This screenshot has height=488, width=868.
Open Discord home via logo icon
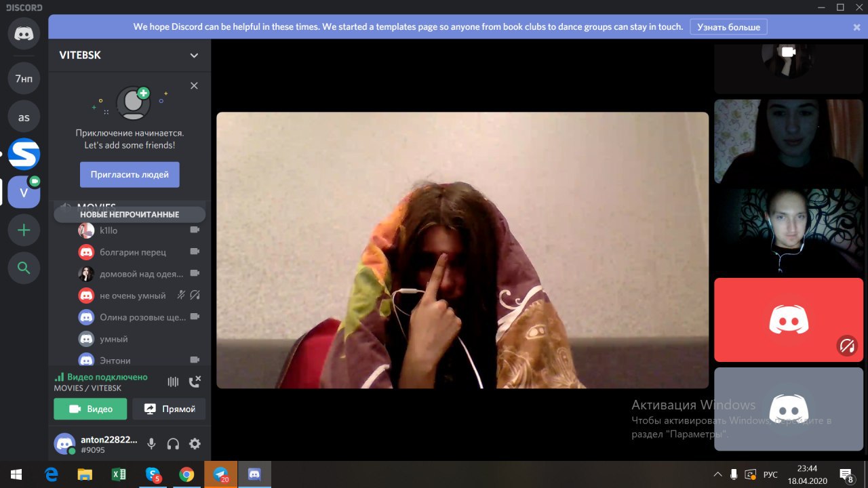click(x=24, y=33)
